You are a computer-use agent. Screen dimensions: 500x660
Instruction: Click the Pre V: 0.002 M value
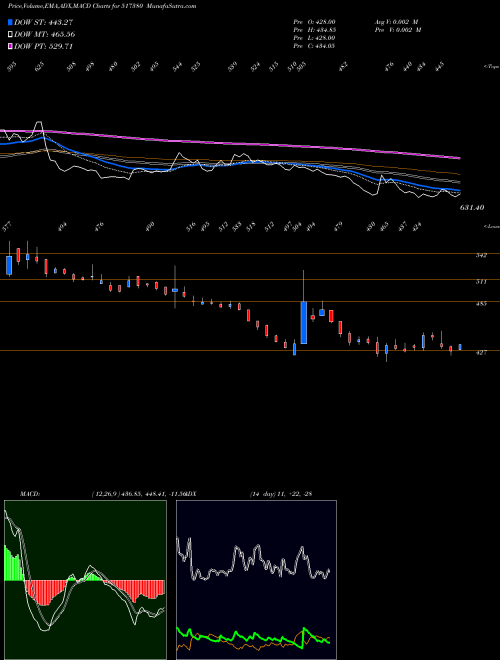[x=397, y=30]
